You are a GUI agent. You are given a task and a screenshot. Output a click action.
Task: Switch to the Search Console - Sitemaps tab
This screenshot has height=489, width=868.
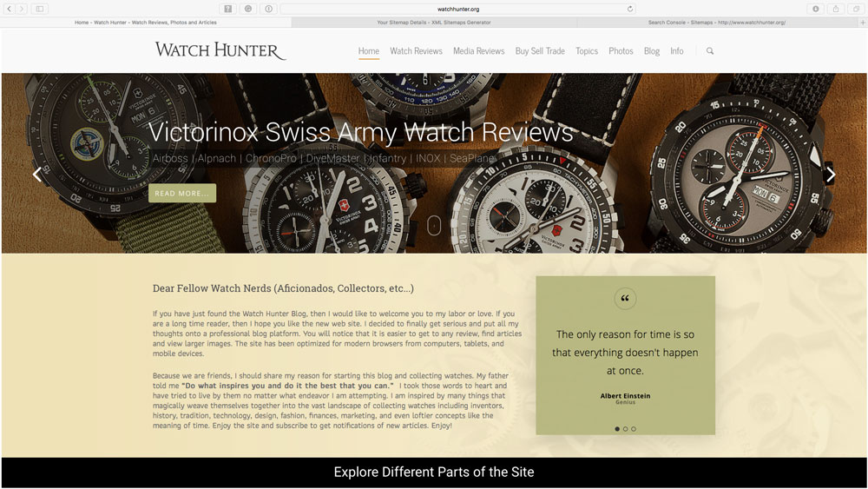(x=717, y=23)
